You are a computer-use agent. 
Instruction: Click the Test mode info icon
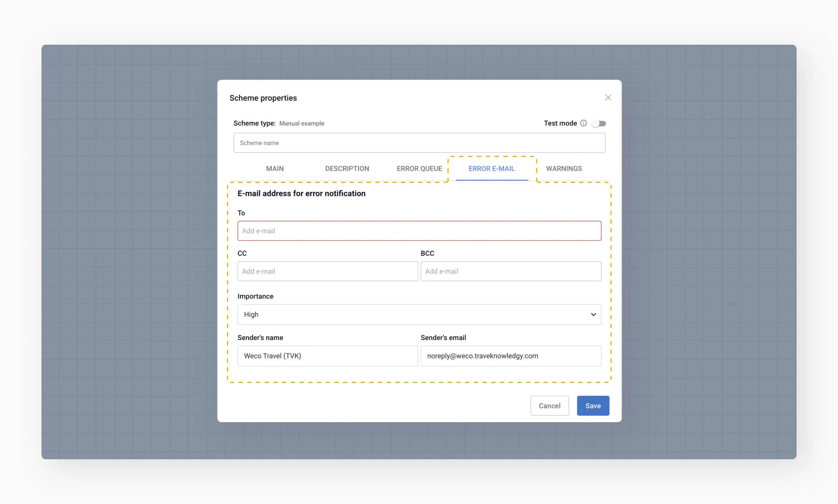coord(583,123)
